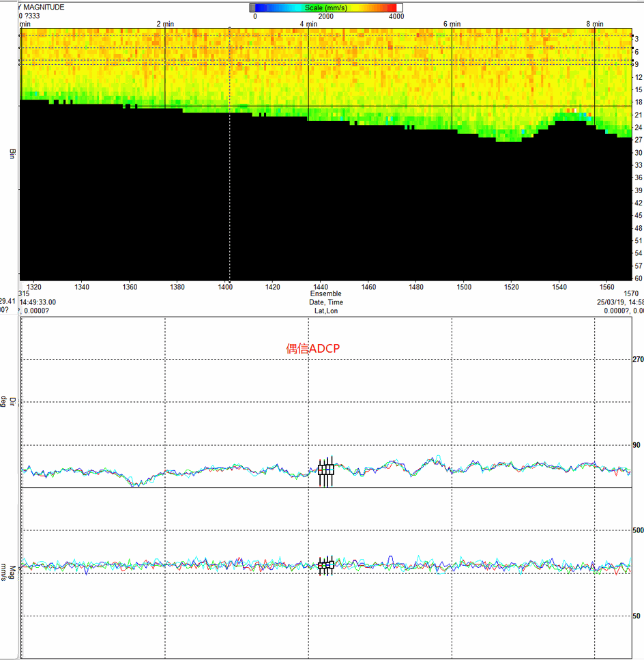Click the white swatch at the scale bar's right end
The height and width of the screenshot is (660, 644).
pyautogui.click(x=400, y=8)
